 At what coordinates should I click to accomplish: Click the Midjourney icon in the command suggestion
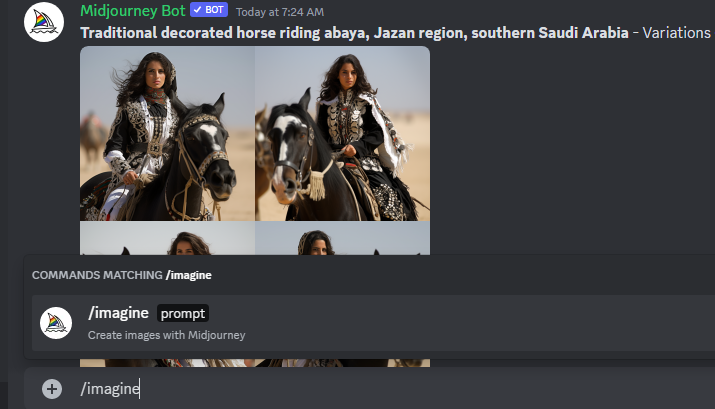pos(56,323)
